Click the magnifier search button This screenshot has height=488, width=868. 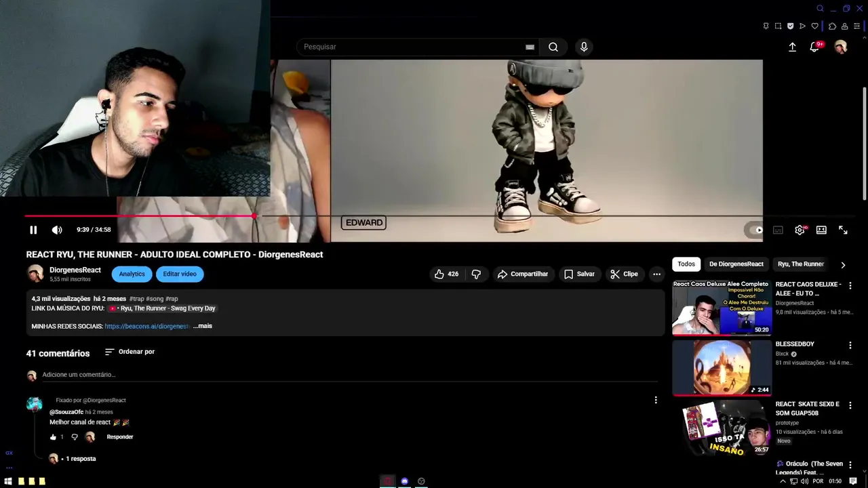click(x=553, y=47)
